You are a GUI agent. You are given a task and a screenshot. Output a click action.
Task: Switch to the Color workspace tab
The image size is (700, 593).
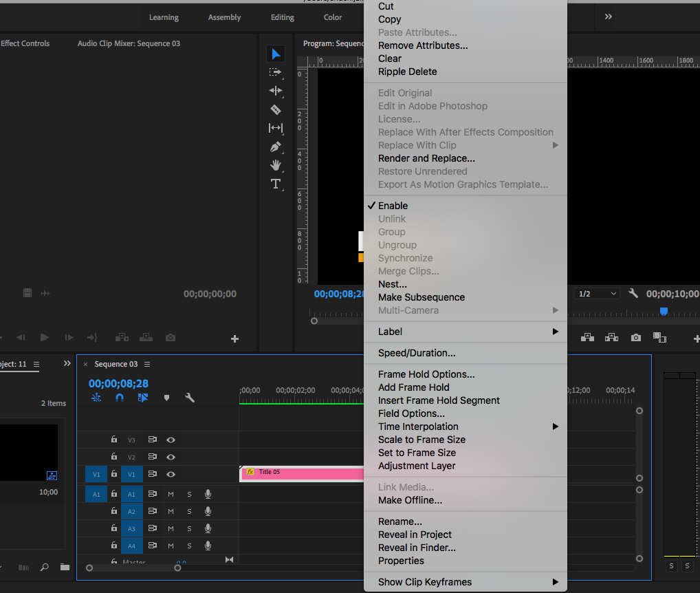(x=332, y=17)
